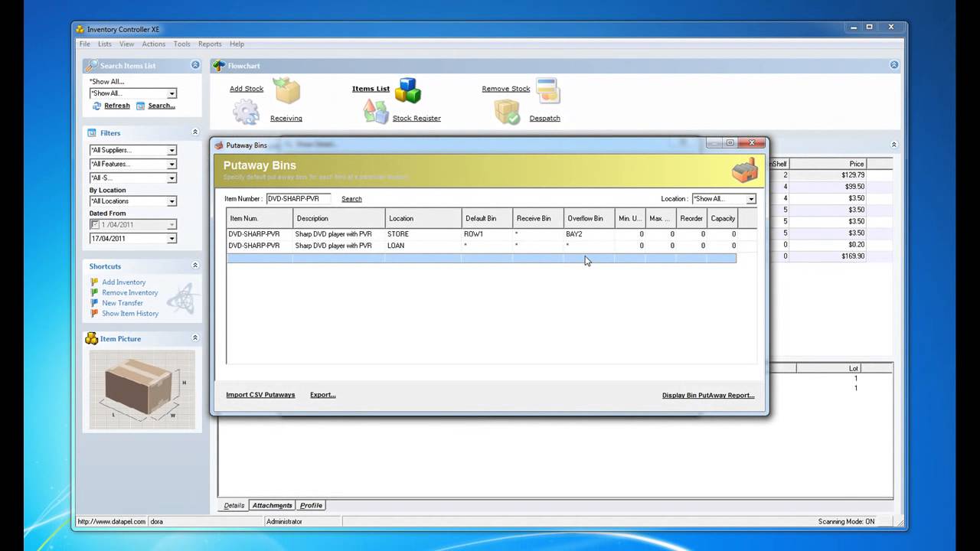The width and height of the screenshot is (980, 551).
Task: Open the Tools menu
Action: click(x=181, y=44)
